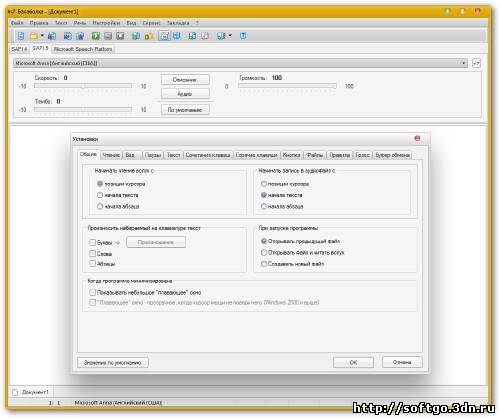
Task: Confirm settings with the OK button
Action: click(x=353, y=362)
